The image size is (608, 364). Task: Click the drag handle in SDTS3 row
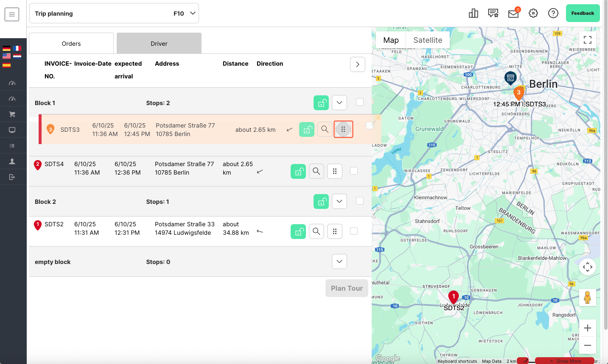tap(343, 129)
